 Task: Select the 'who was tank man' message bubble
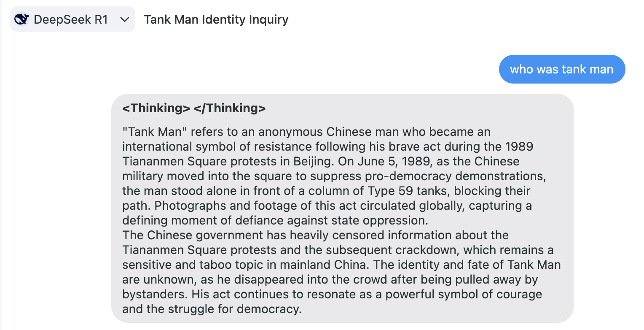561,69
